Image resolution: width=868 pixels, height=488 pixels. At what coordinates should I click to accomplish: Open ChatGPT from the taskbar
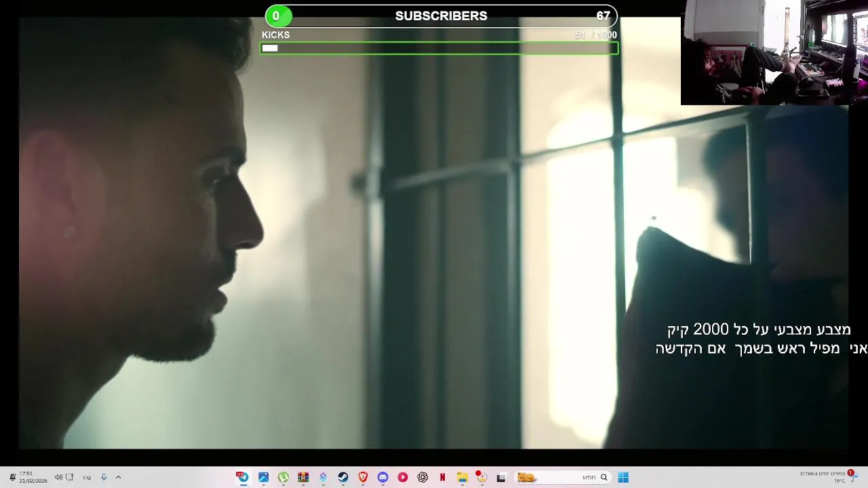click(422, 477)
